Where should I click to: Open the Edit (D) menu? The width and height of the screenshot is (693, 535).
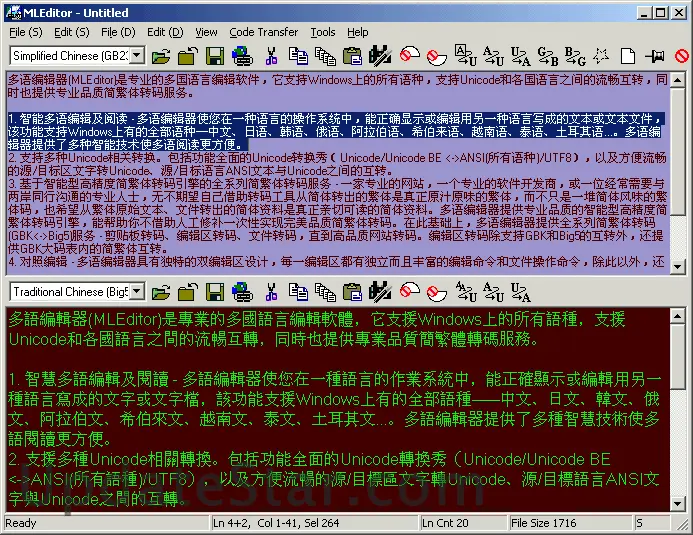tap(165, 32)
